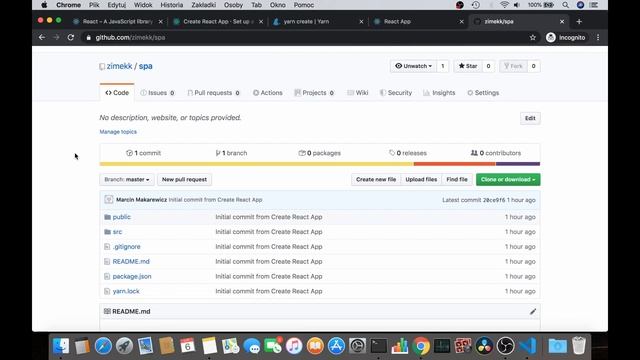This screenshot has height=360, width=640.
Task: Open OBS from the dock
Action: [506, 346]
